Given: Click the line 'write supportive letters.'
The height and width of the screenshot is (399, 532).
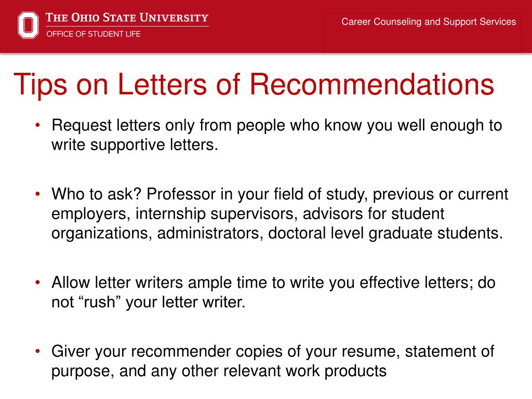Looking at the screenshot, I should (135, 145).
